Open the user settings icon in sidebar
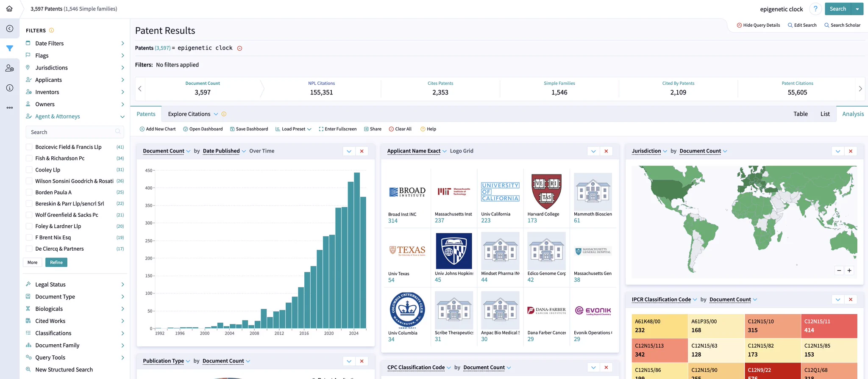This screenshot has height=379, width=868. coord(10,68)
